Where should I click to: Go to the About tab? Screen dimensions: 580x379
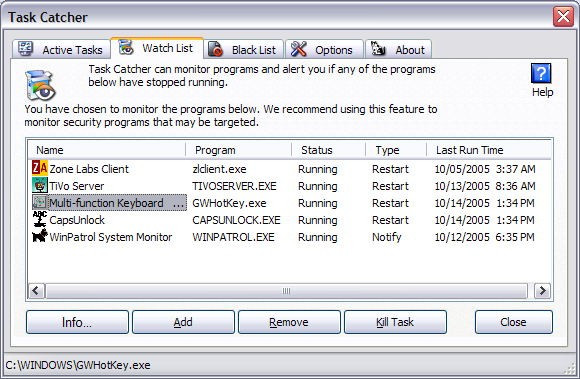[398, 49]
